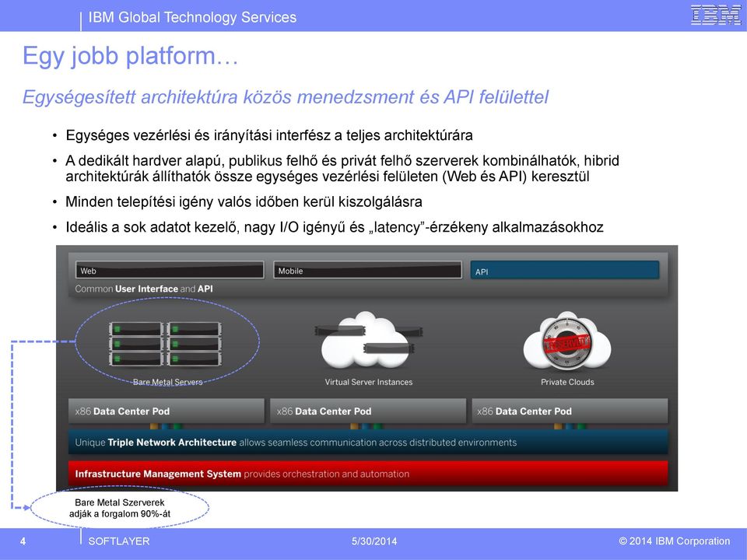The width and height of the screenshot is (747, 560).
Task: Click x86 Data Center Pod under Private Clouds
Action: [x=570, y=411]
